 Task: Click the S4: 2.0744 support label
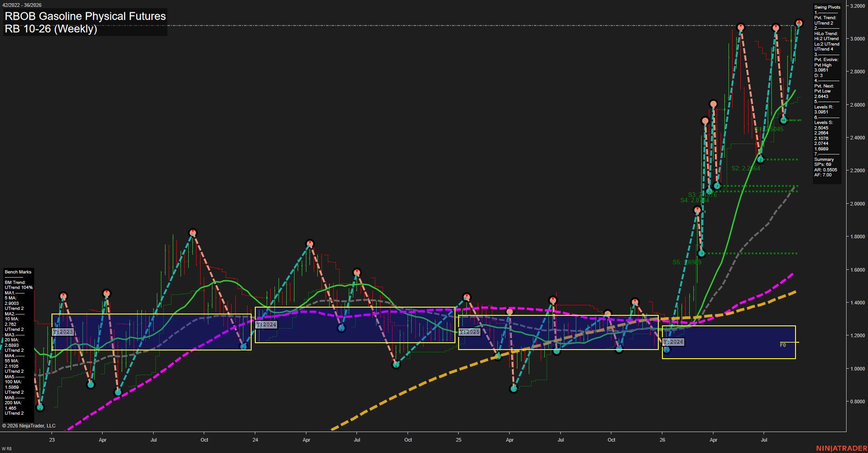click(x=695, y=200)
